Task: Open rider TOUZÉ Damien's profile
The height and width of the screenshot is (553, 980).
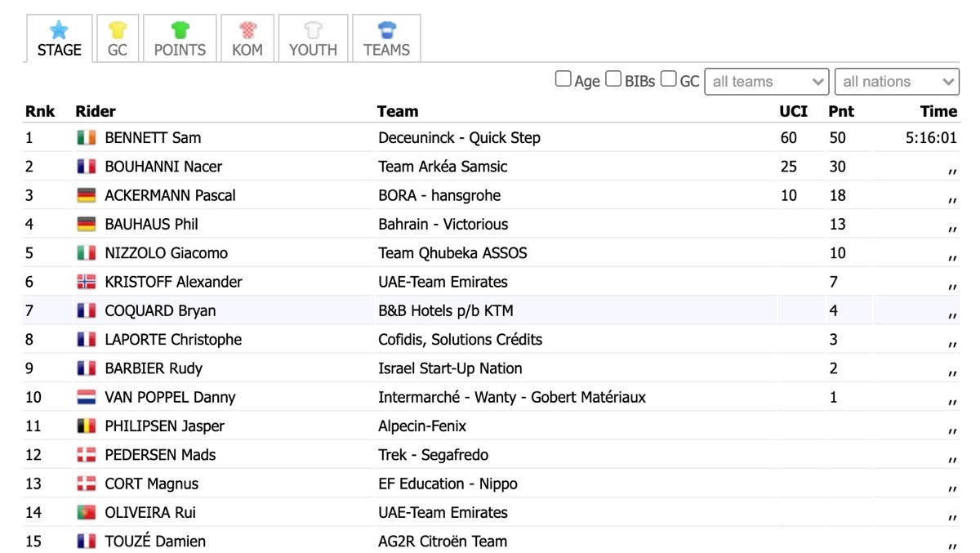Action: [x=155, y=542]
